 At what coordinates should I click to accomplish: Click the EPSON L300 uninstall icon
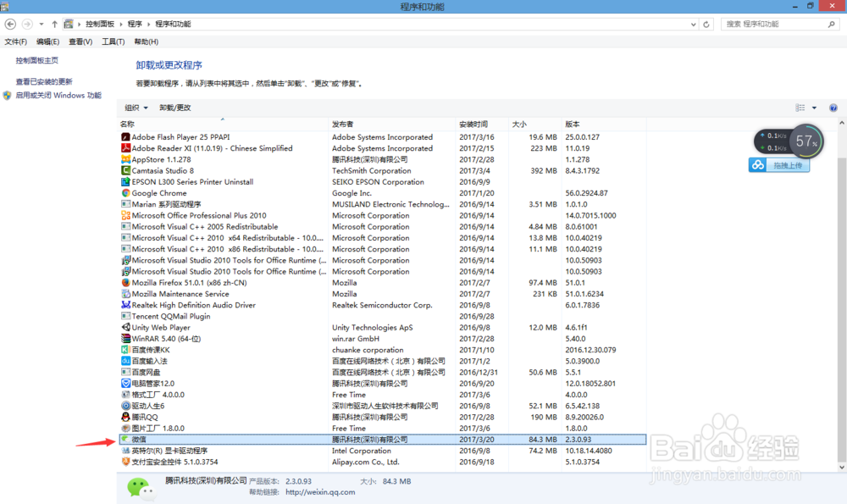click(125, 182)
